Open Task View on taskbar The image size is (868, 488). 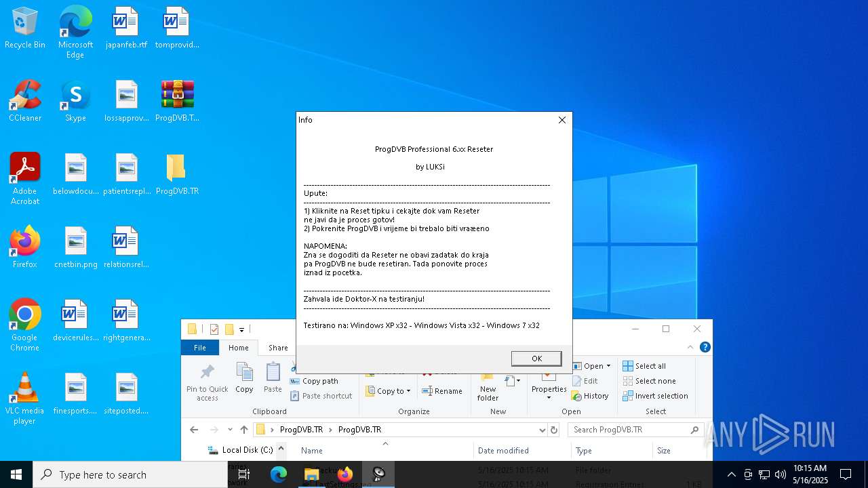point(244,474)
